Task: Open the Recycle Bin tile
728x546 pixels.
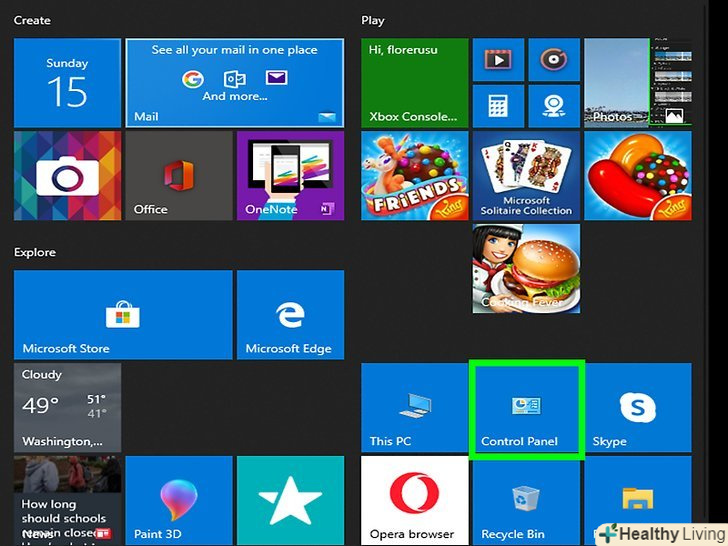Action: 526,500
